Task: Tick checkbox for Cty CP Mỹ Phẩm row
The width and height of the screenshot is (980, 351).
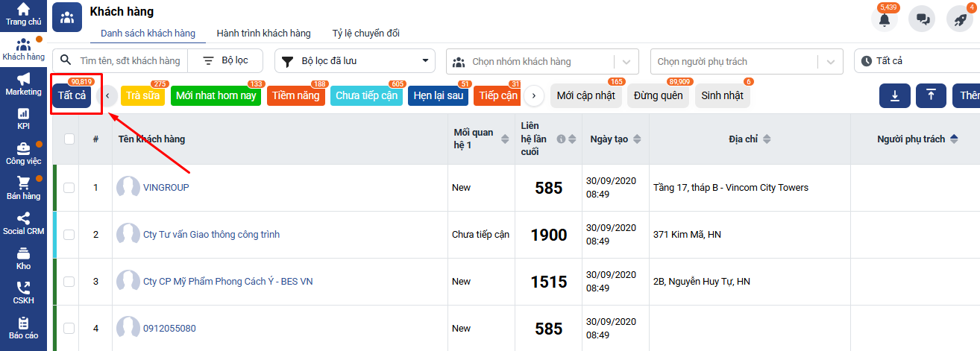Action: [69, 282]
